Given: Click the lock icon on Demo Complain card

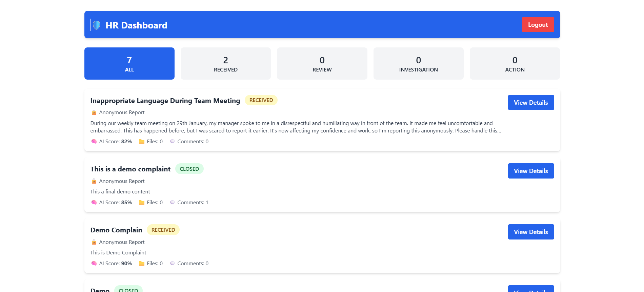Looking at the screenshot, I should coord(94,242).
